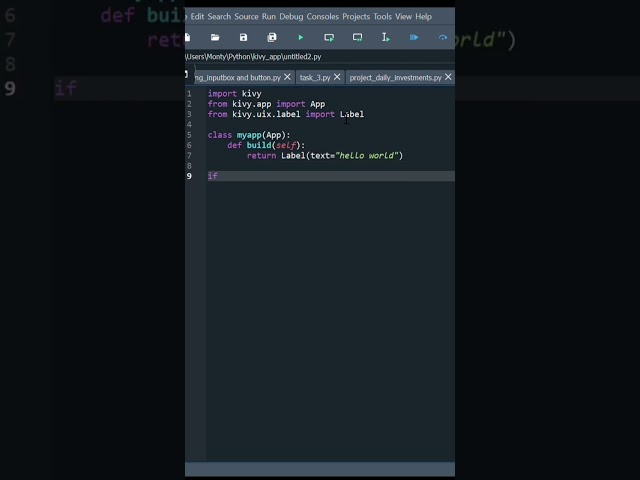The height and width of the screenshot is (480, 640).
Task: Run the current cell icon
Action: click(329, 38)
